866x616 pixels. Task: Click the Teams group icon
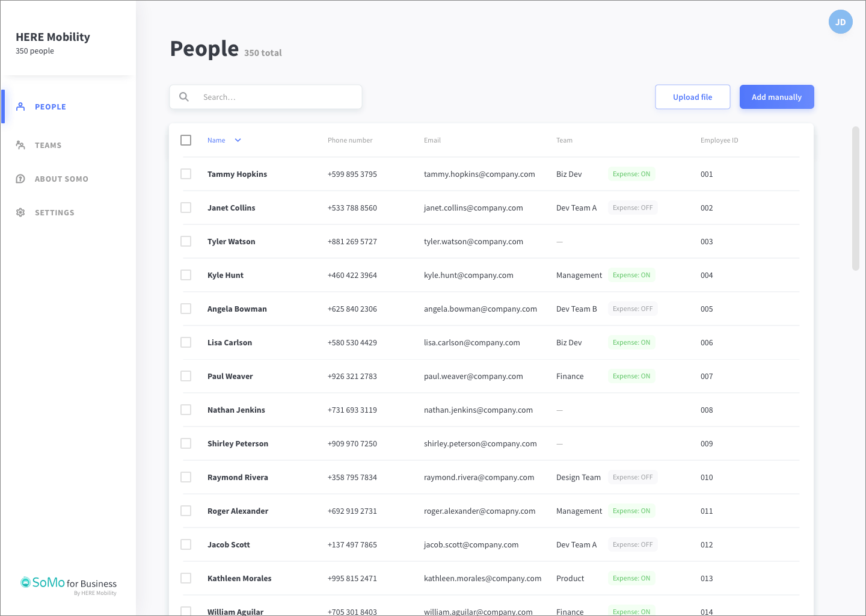click(x=20, y=145)
